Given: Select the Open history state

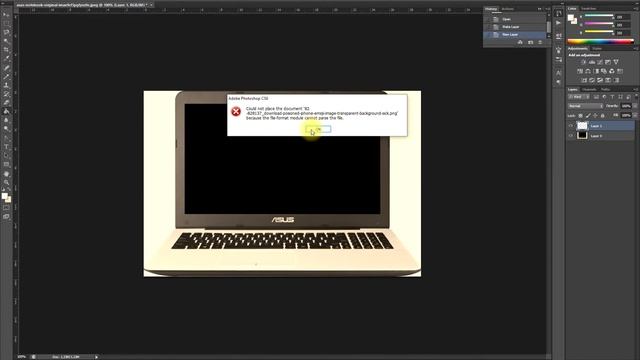Looking at the screenshot, I should [515, 19].
